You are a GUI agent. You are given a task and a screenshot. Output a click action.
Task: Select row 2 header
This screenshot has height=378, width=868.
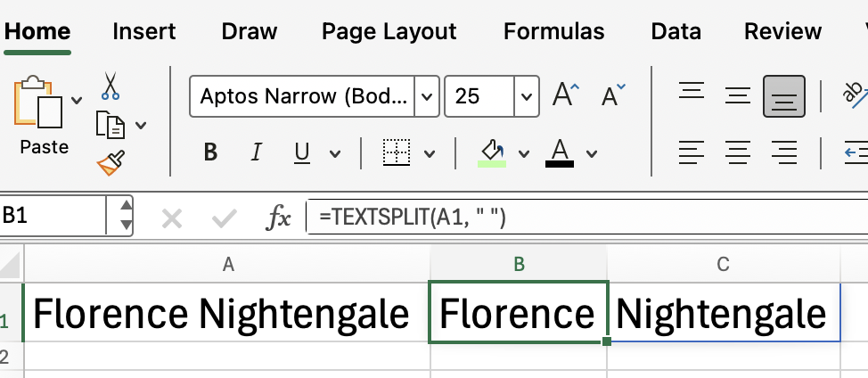11,357
